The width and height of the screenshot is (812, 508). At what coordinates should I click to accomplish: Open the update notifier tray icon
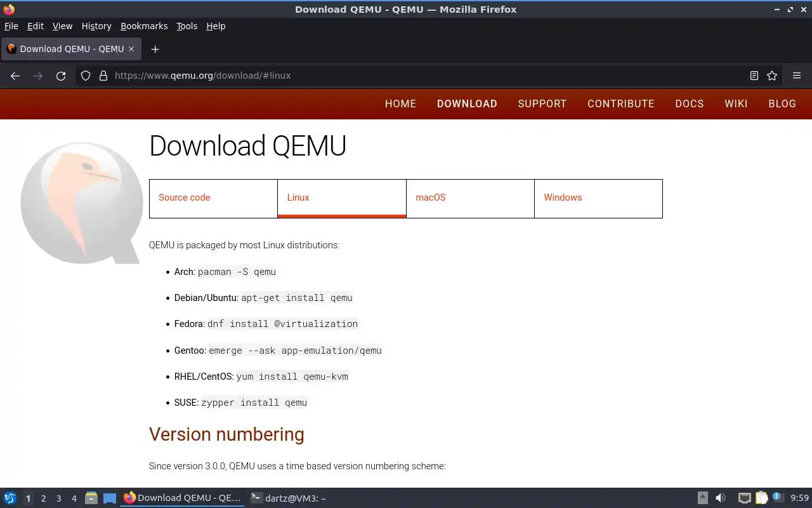[x=778, y=498]
